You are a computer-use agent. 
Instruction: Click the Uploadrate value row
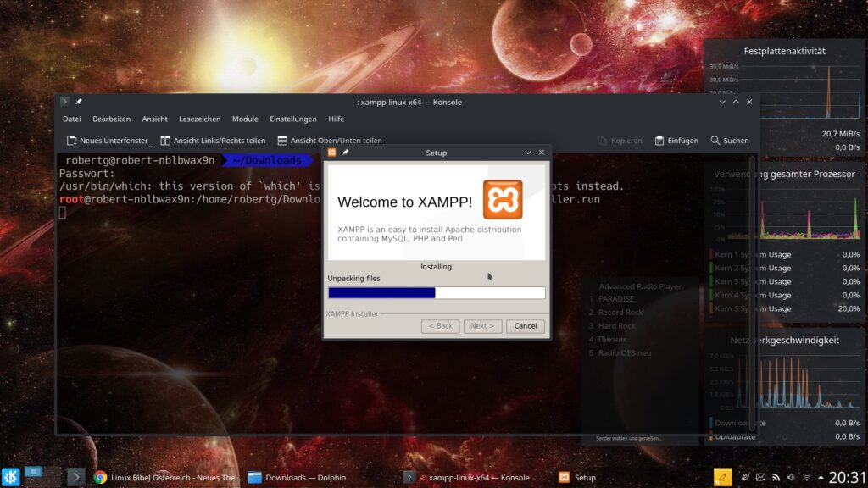click(x=784, y=436)
